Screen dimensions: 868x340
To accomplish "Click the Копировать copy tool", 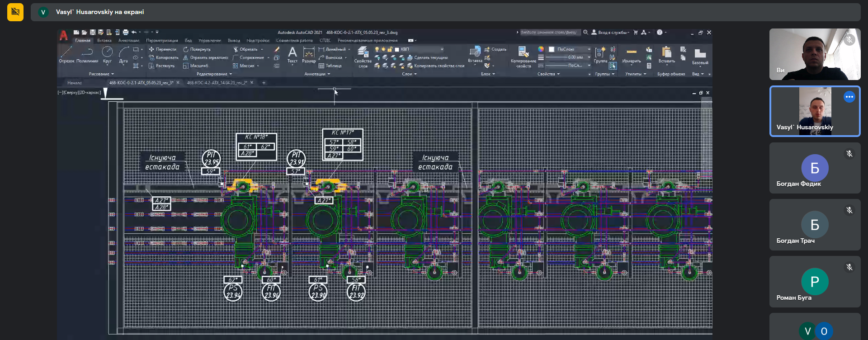I will pos(163,57).
